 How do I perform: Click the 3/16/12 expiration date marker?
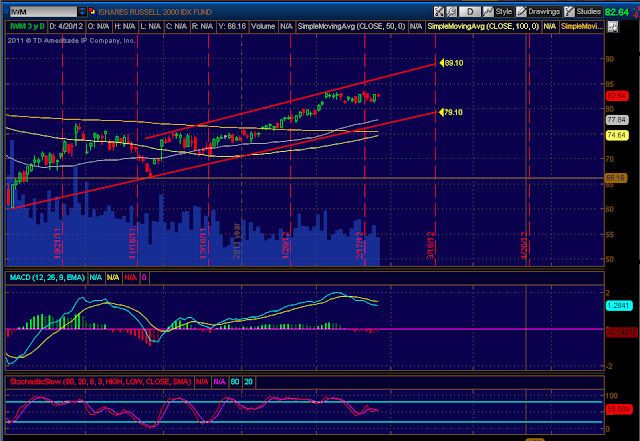(430, 245)
